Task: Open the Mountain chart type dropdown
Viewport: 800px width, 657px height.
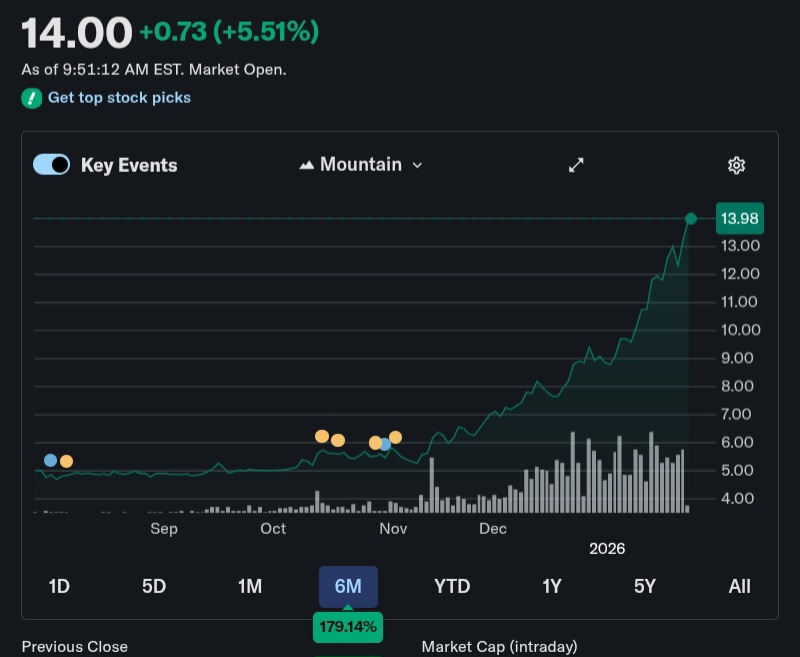Action: (361, 165)
